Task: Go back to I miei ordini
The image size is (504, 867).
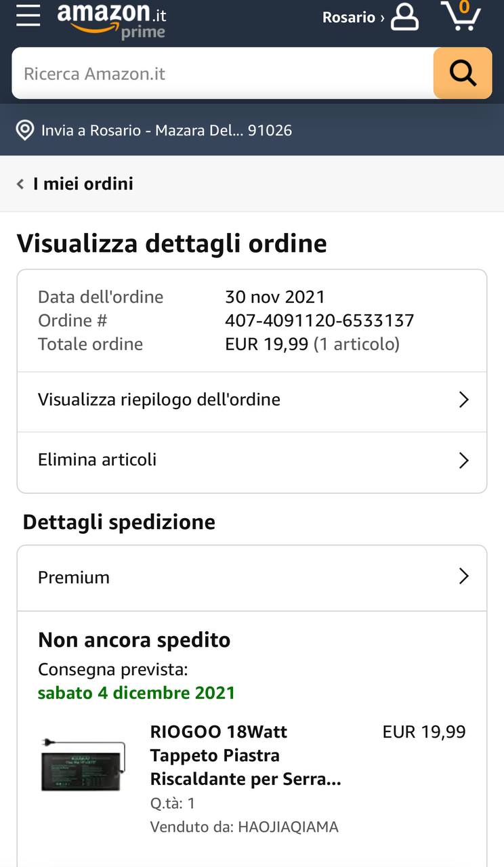Action: coord(83,184)
